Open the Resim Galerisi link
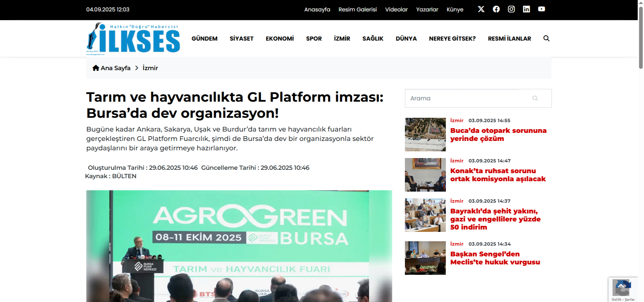644x302 pixels. pos(357,9)
